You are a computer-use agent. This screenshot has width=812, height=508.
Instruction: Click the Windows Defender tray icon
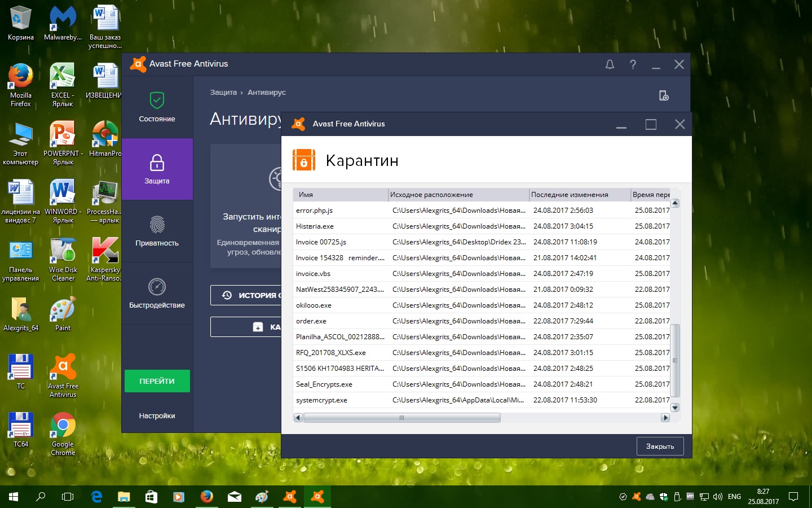coord(664,497)
